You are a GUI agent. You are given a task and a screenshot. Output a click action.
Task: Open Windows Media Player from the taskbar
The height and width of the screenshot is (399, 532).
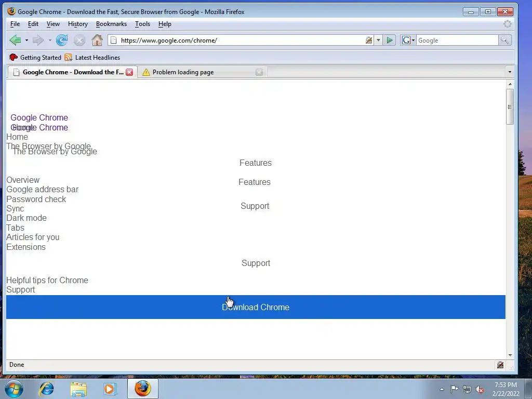click(x=110, y=389)
